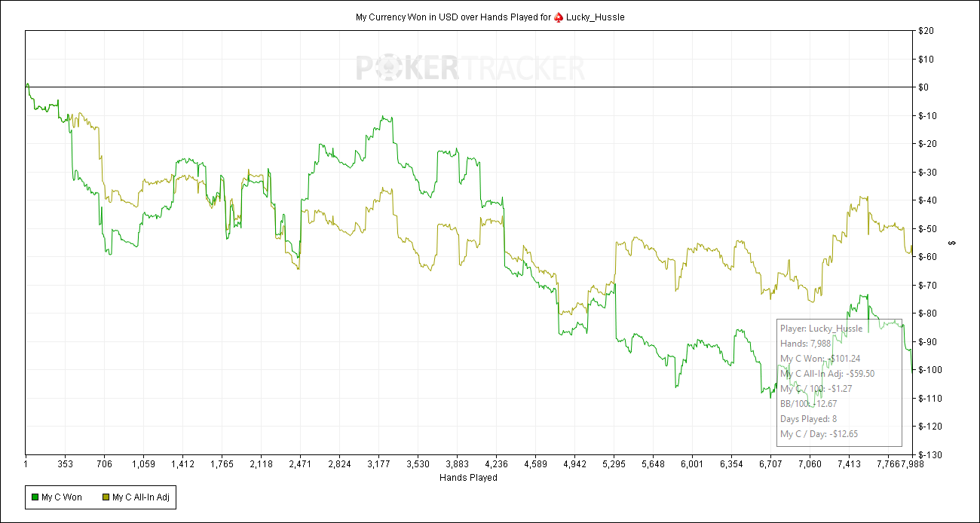The image size is (980, 523).
Task: Click the green My C Won legend swatch
Action: (x=34, y=497)
